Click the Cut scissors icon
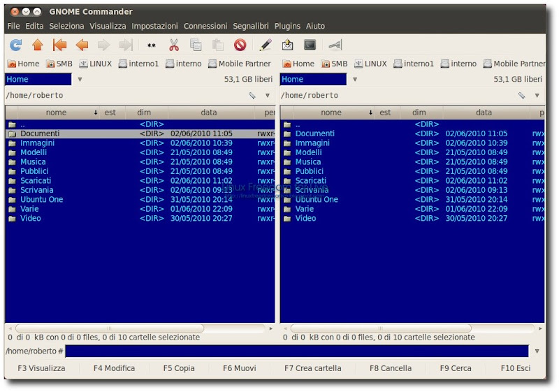 [173, 45]
